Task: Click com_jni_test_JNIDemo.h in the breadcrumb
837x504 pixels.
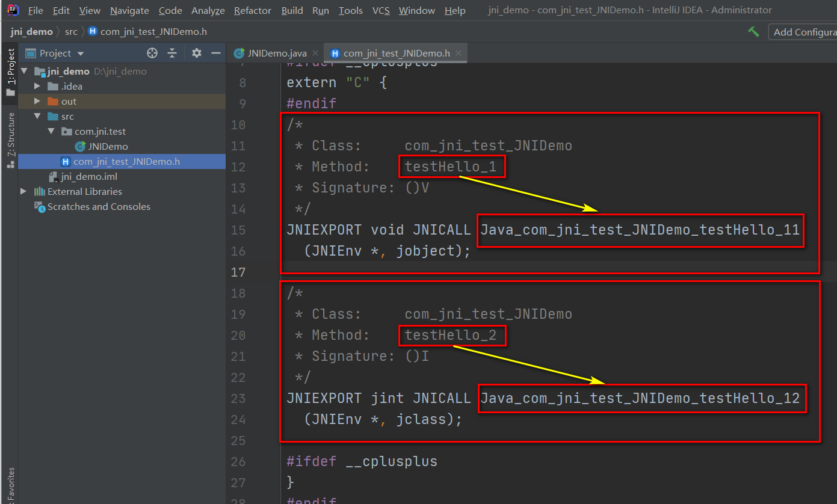Action: [x=153, y=32]
